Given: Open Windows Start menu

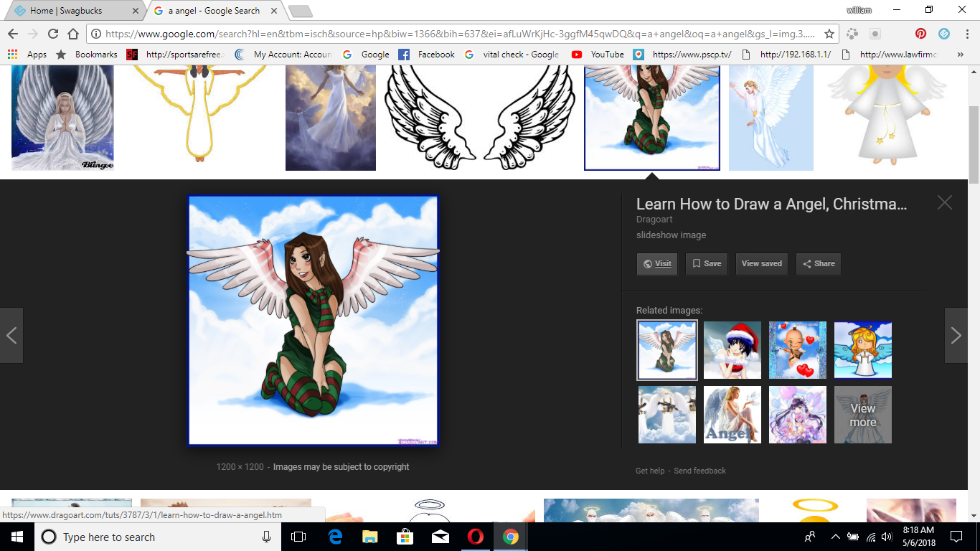Looking at the screenshot, I should (17, 537).
